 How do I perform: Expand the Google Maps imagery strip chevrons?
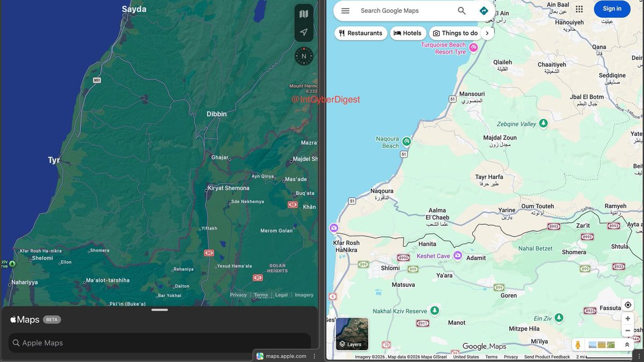(627, 345)
